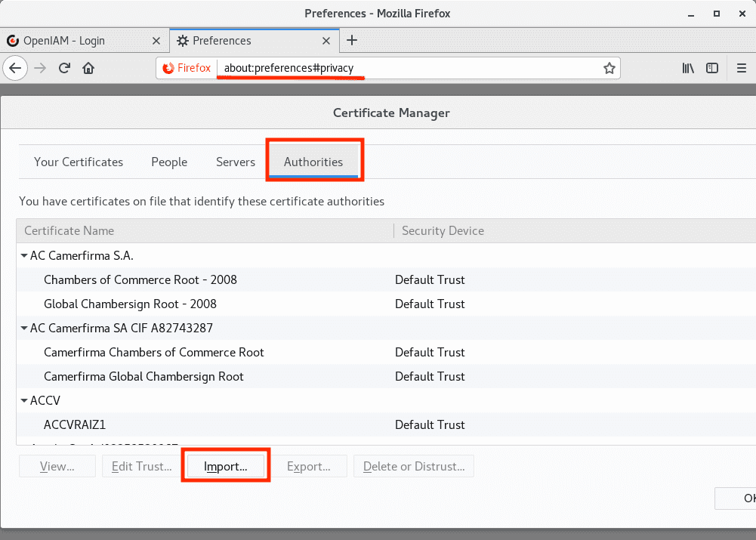Close the OpenIAM - Login tab

click(x=156, y=41)
